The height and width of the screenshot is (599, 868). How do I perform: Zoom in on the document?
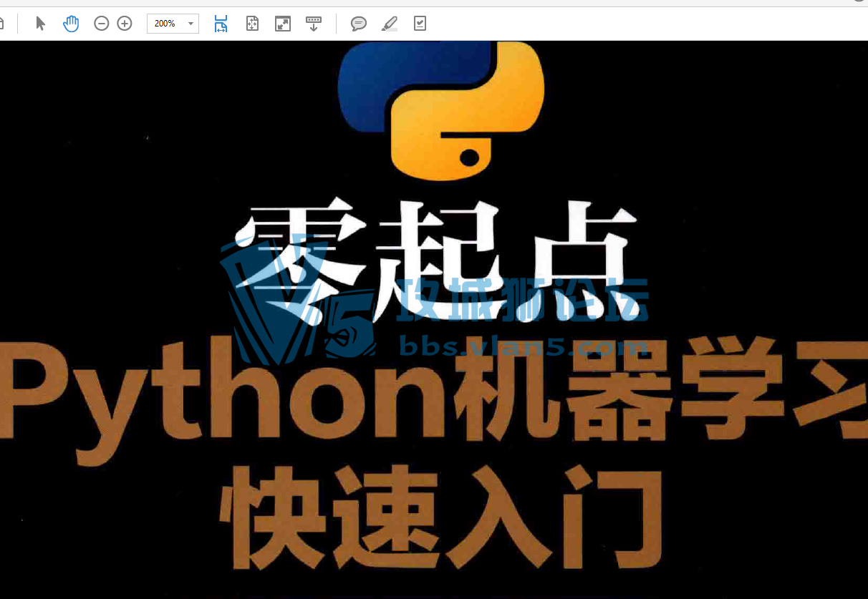point(124,23)
